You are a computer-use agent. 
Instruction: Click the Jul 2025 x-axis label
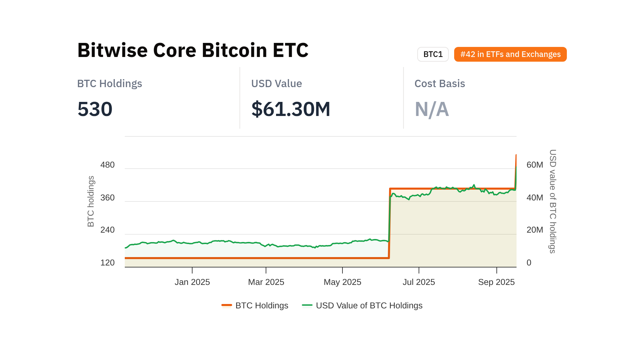click(419, 282)
